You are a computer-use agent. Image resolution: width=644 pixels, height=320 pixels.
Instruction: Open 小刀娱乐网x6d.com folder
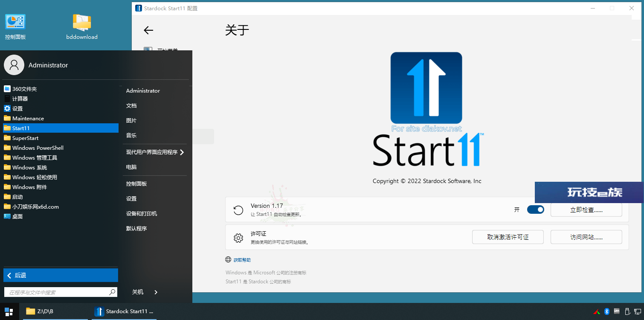coord(61,207)
